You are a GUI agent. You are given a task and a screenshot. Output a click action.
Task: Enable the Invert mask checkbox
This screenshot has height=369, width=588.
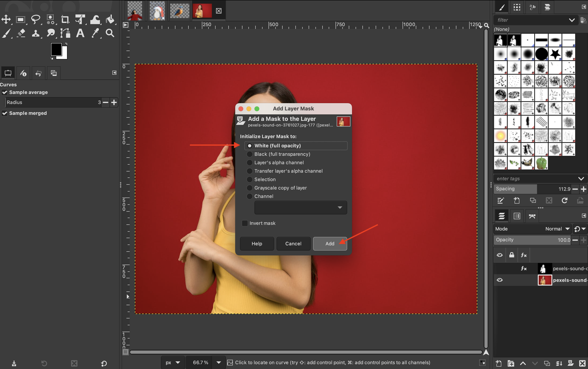pyautogui.click(x=245, y=223)
